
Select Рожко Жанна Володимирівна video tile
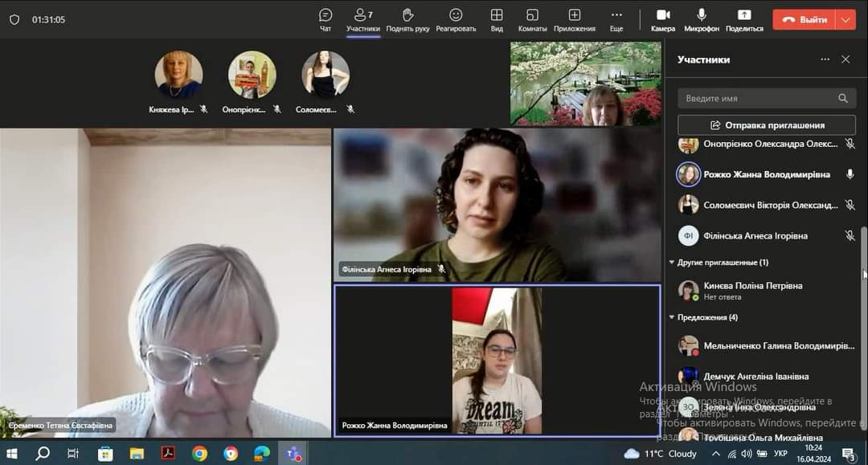coord(497,361)
